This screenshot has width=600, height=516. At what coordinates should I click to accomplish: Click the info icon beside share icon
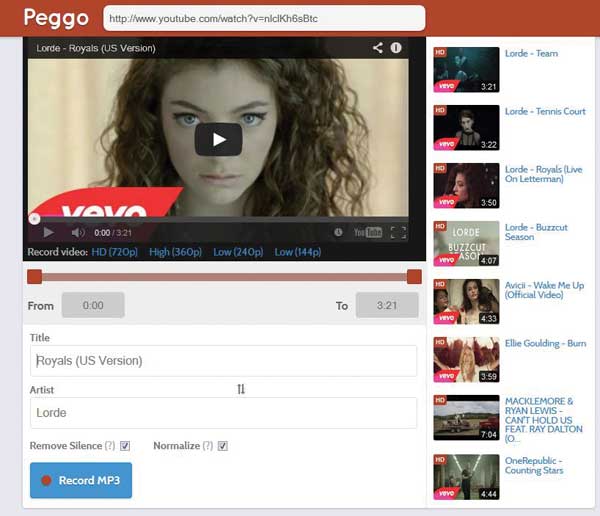pyautogui.click(x=396, y=48)
